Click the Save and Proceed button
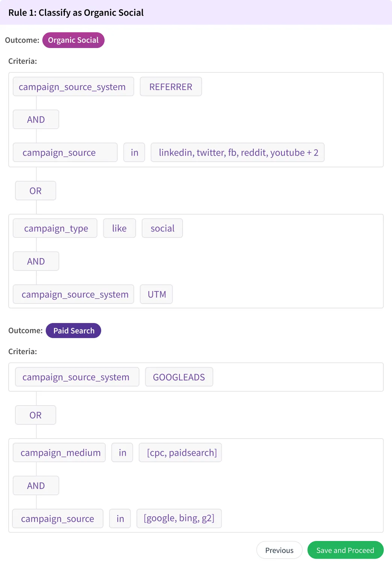Viewport: 392px width, 568px height. click(x=345, y=550)
